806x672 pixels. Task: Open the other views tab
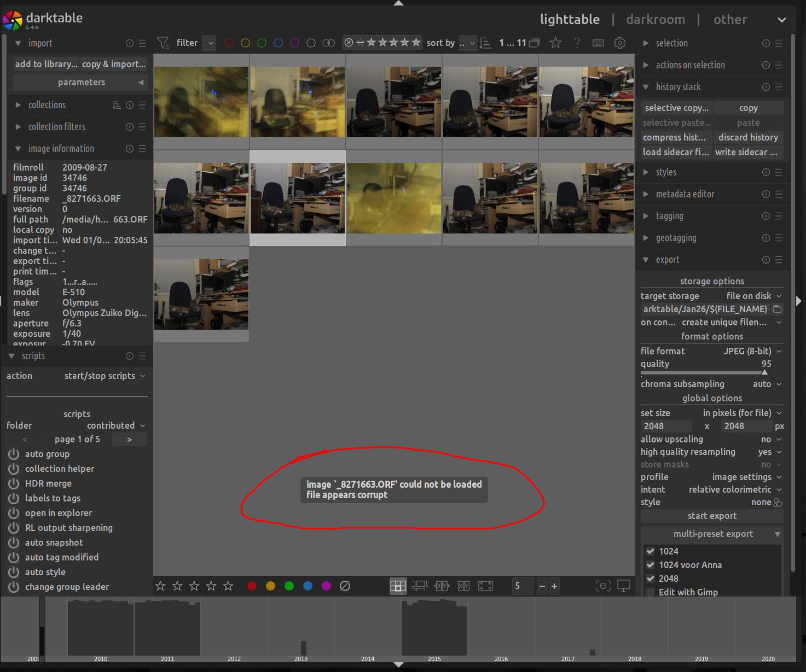[x=730, y=20]
